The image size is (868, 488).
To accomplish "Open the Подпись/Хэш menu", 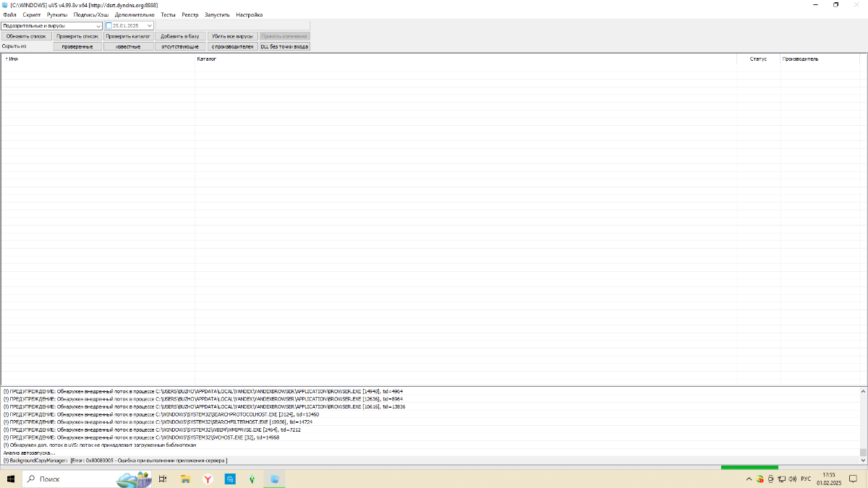I will coord(91,14).
